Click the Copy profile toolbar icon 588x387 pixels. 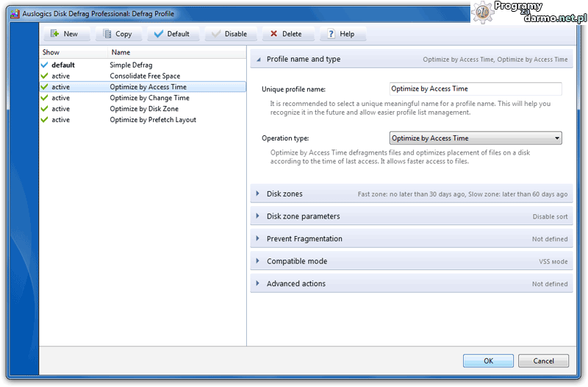[x=108, y=34]
